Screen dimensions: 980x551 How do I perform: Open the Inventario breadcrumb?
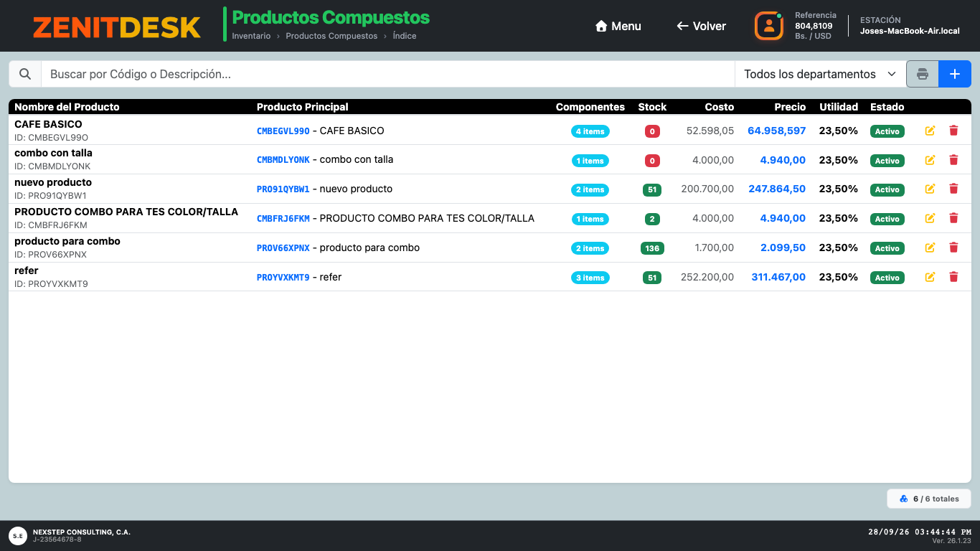pyautogui.click(x=251, y=36)
